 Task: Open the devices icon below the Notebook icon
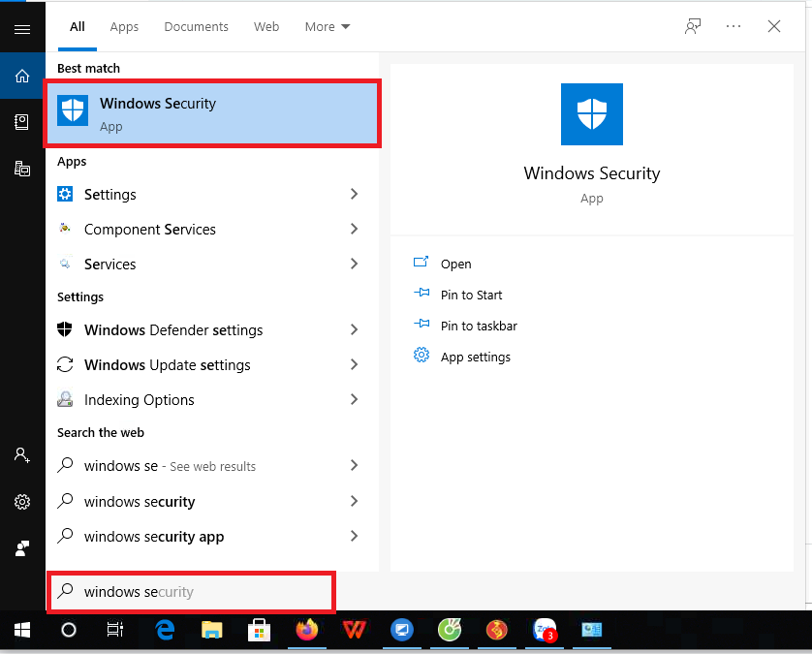pyautogui.click(x=21, y=169)
